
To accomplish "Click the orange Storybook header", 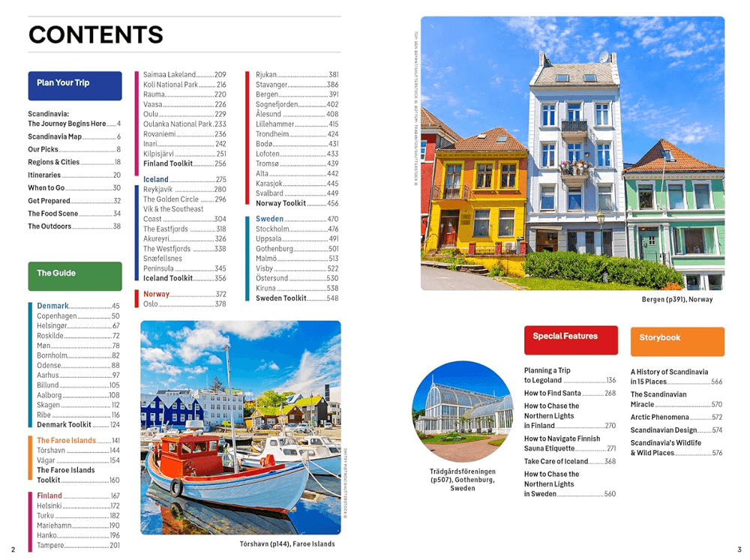I will tap(676, 340).
